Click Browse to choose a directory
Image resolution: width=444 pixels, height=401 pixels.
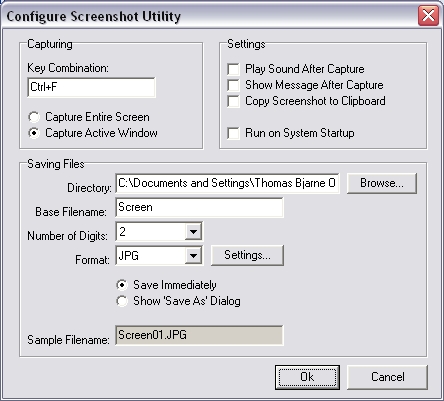(x=382, y=183)
